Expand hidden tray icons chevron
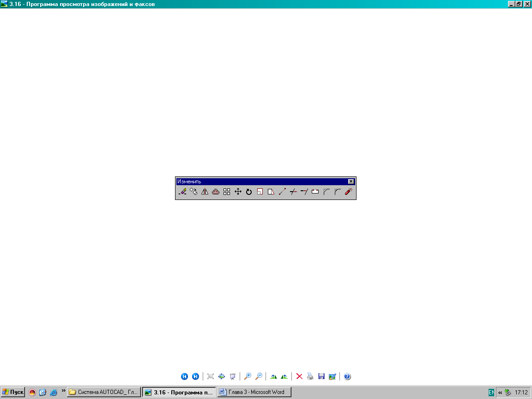Viewport: 532px width, 399px height. (x=500, y=393)
